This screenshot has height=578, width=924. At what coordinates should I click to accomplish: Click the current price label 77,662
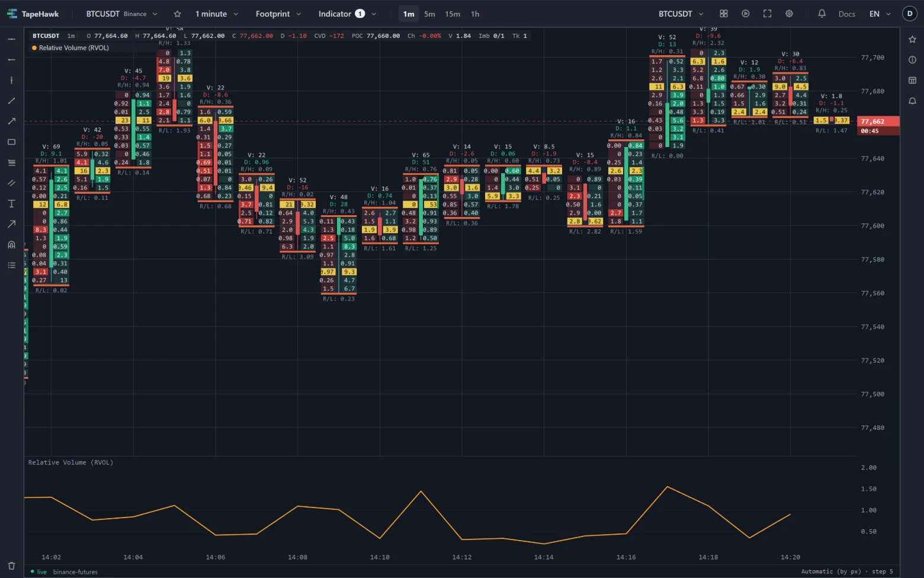pos(878,122)
